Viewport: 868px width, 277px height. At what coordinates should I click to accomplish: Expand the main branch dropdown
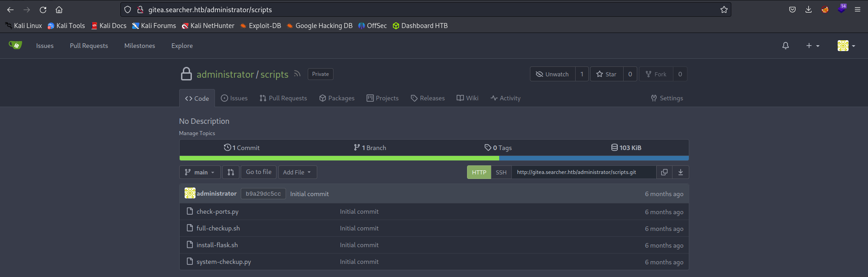click(x=200, y=172)
